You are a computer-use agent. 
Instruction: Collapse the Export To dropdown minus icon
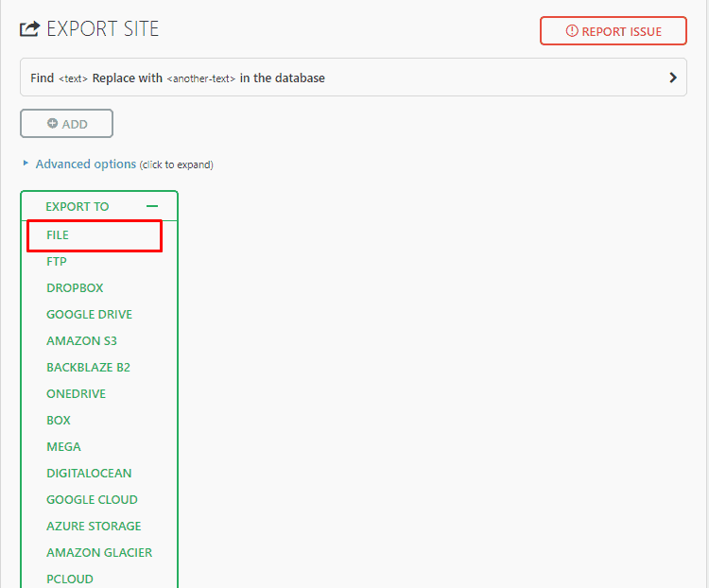pyautogui.click(x=152, y=206)
